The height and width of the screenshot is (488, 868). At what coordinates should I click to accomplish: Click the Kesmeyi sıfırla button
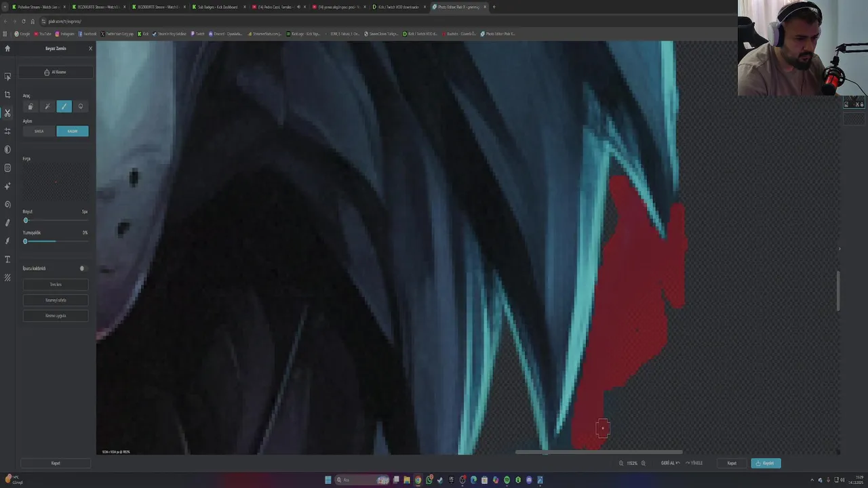click(x=56, y=300)
